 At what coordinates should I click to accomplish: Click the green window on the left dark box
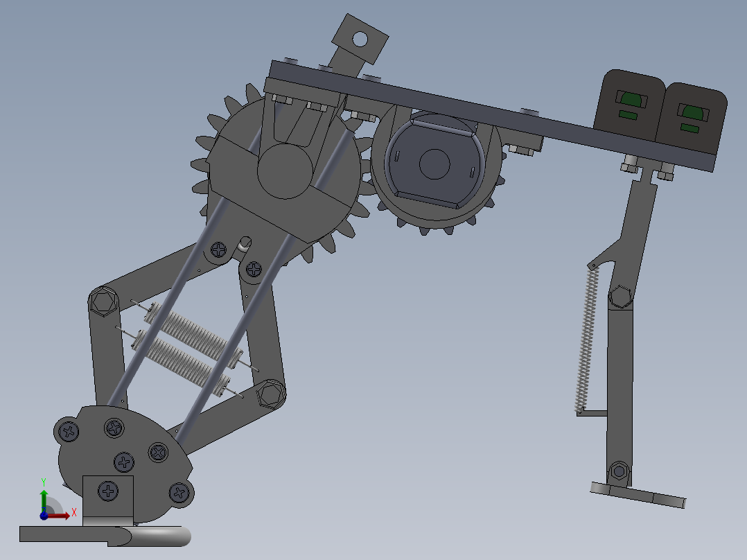pyautogui.click(x=632, y=100)
